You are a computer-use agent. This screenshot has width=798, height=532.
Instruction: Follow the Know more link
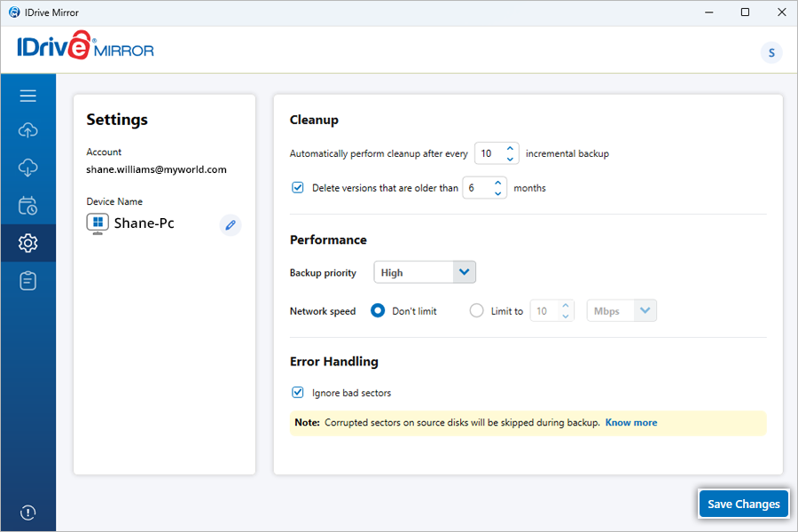[630, 423]
